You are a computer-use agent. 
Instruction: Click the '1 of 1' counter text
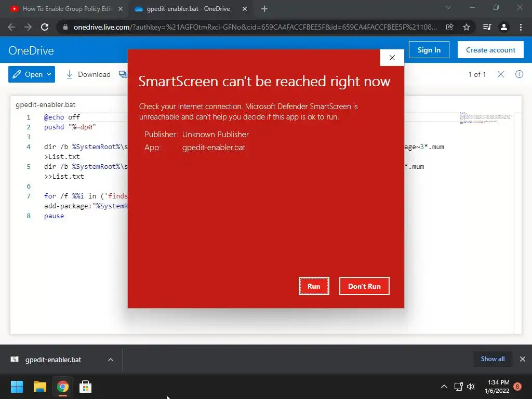pos(477,74)
